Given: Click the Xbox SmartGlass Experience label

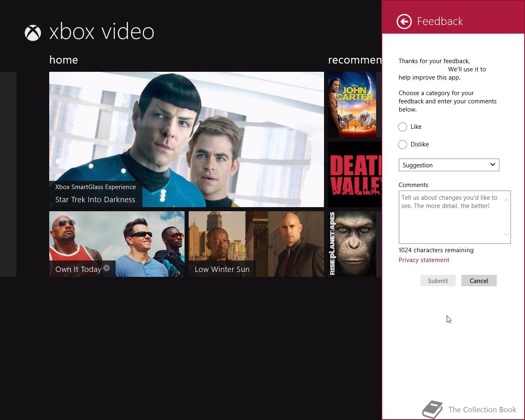Looking at the screenshot, I should click(x=96, y=187).
